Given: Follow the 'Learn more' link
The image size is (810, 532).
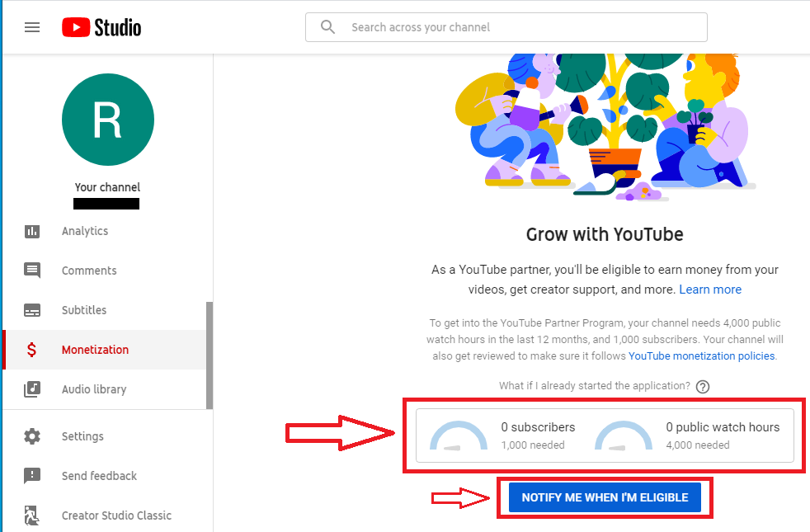Looking at the screenshot, I should click(710, 290).
